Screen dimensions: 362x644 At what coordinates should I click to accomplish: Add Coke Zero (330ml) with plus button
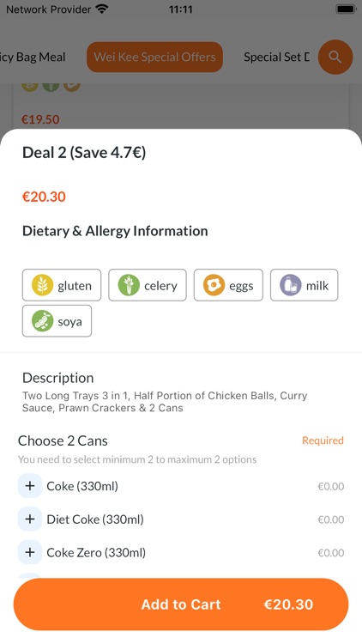(30, 552)
